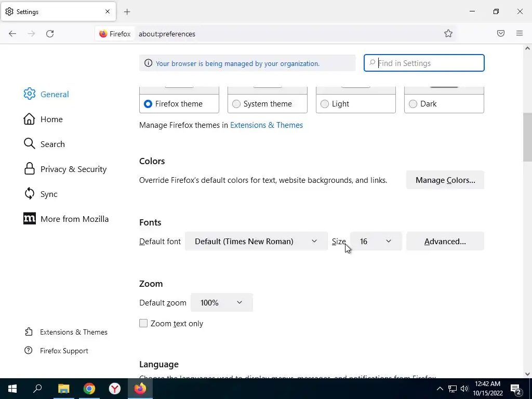Screen dimensions: 532x399
Task: Click the forward navigation arrow
Action: 31,34
